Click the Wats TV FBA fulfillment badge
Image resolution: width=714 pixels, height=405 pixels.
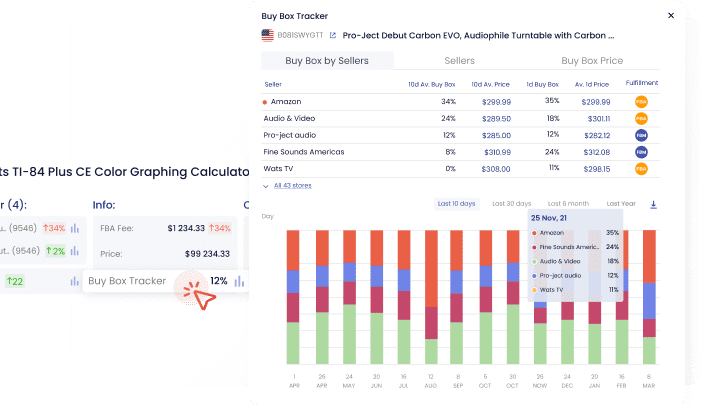(x=640, y=169)
